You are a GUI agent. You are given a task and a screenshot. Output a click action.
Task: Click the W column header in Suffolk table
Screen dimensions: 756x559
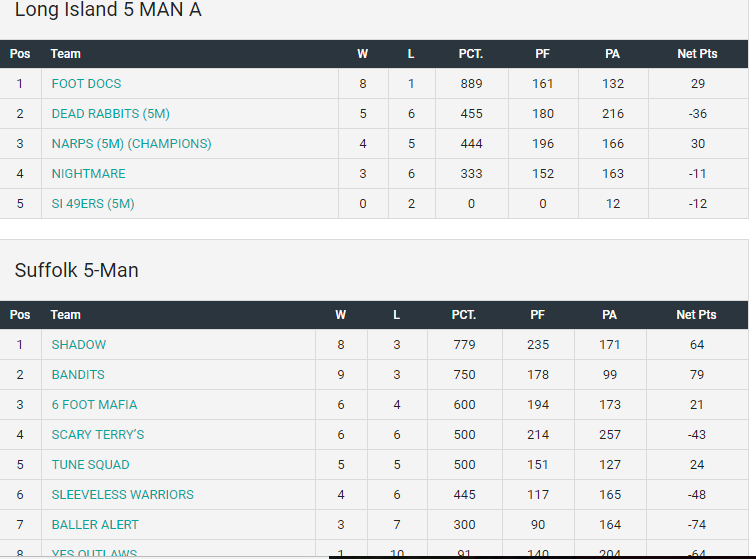[x=341, y=315]
